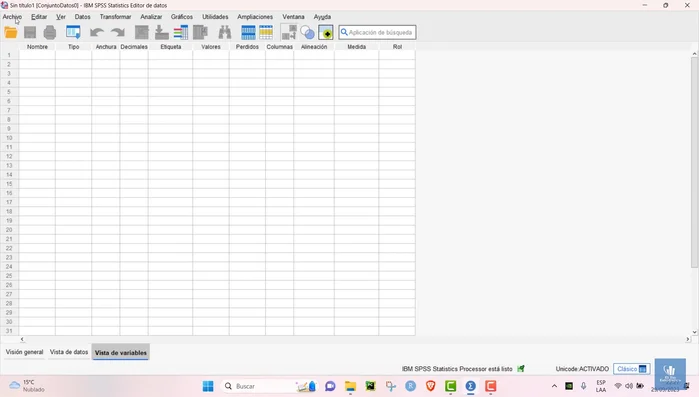Open the PyCharm taskbar icon
This screenshot has height=397, width=699.
(x=370, y=386)
